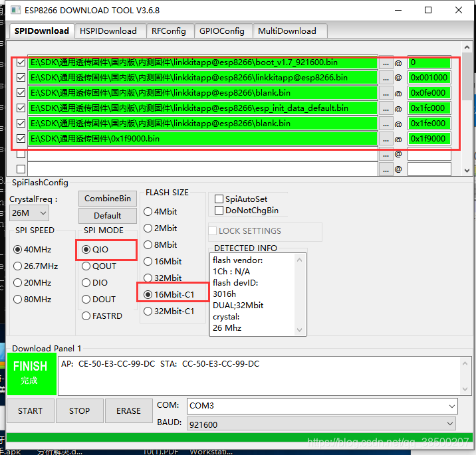Click the MAC address panel scroll down arrow
Screen dimensions: 476x455
465,389
